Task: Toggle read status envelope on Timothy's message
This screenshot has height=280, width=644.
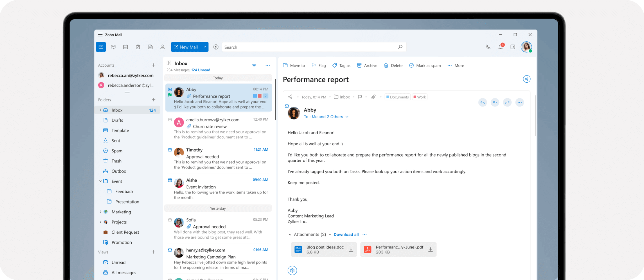Action: click(170, 150)
